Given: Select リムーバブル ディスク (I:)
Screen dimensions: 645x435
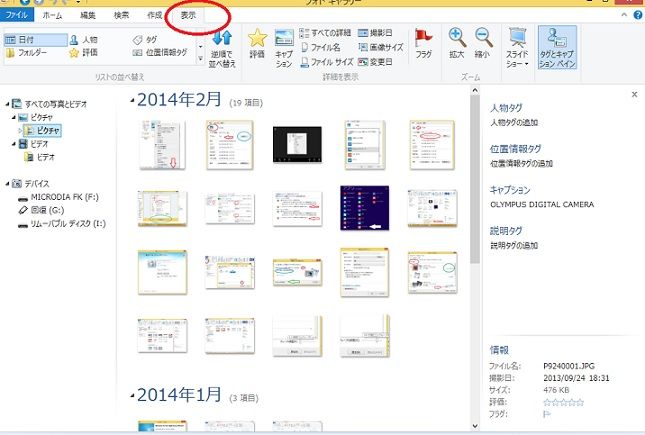Looking at the screenshot, I should pyautogui.click(x=62, y=224).
